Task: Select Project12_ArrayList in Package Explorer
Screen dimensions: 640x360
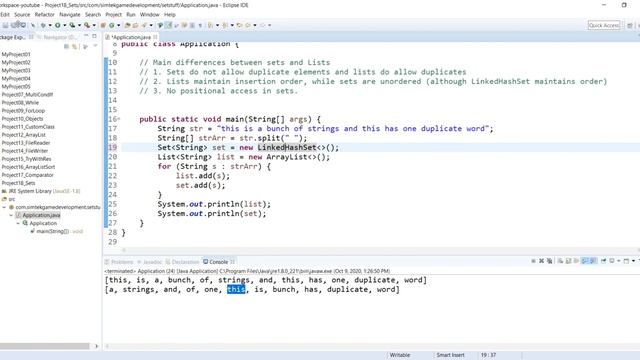Action: [x=23, y=135]
